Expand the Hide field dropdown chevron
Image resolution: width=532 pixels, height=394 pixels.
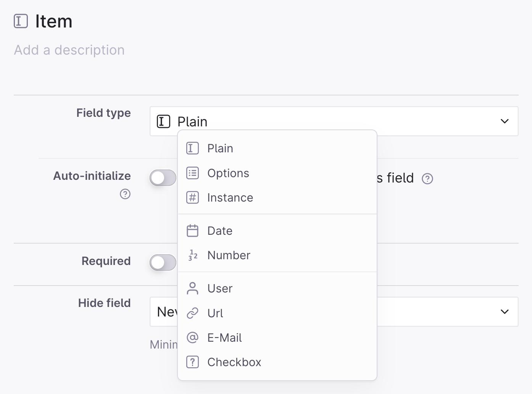tap(505, 312)
